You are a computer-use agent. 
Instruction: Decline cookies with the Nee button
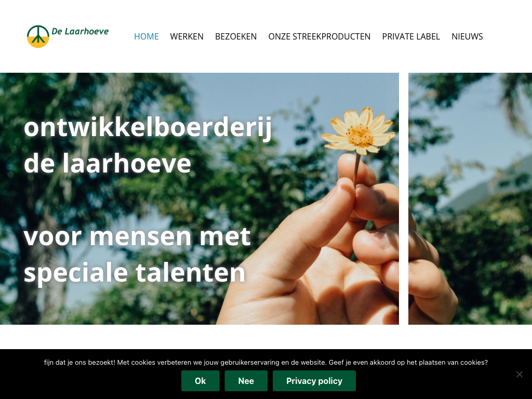point(246,381)
